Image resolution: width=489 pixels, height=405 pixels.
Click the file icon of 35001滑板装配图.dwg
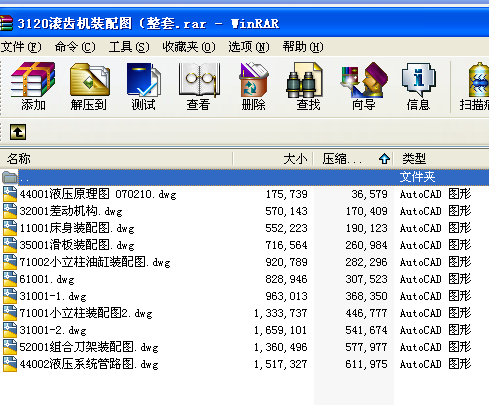(x=10, y=245)
